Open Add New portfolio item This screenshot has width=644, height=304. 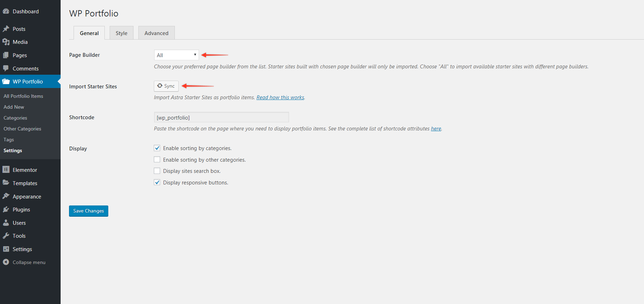(x=14, y=107)
